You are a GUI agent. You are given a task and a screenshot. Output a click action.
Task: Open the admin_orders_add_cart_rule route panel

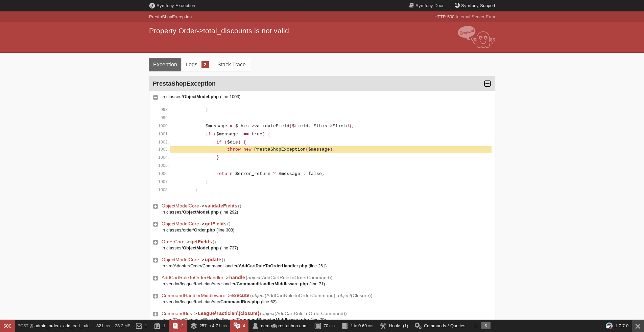pos(53,326)
